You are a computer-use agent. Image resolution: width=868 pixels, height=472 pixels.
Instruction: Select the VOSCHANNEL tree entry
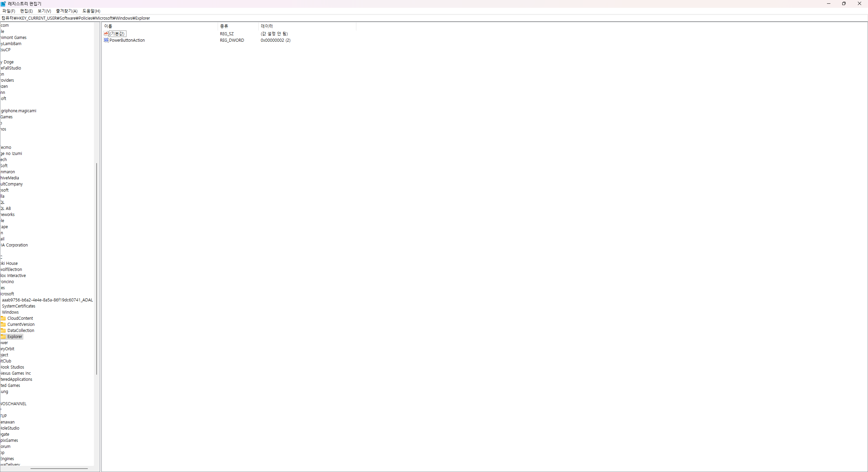click(13, 404)
